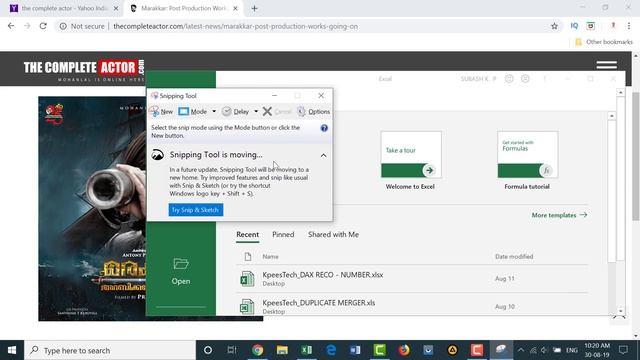Select the 'Marakkar: Post Production' Chrome tab
This screenshot has width=640, height=360.
pos(184,8)
